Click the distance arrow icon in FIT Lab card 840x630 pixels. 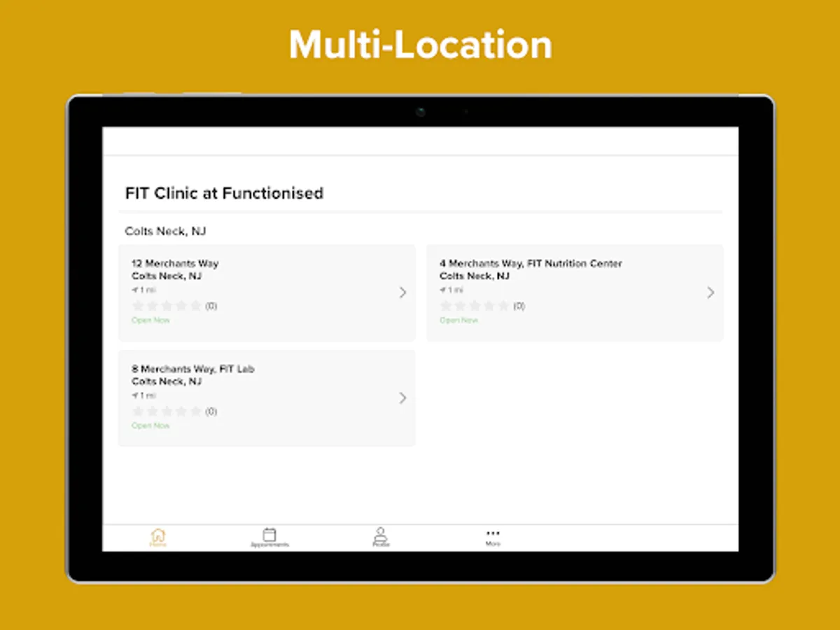(x=135, y=395)
